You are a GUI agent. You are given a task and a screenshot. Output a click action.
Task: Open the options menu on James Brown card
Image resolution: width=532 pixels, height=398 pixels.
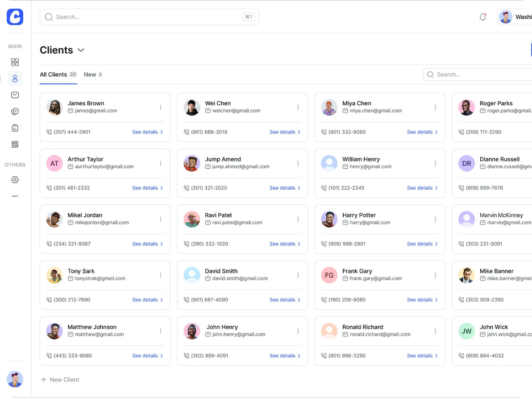[161, 108]
